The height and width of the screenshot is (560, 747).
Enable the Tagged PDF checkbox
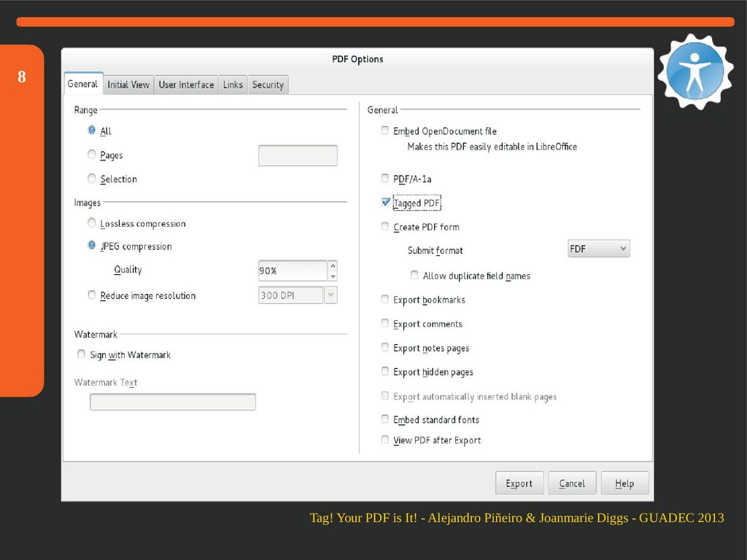[x=385, y=202]
